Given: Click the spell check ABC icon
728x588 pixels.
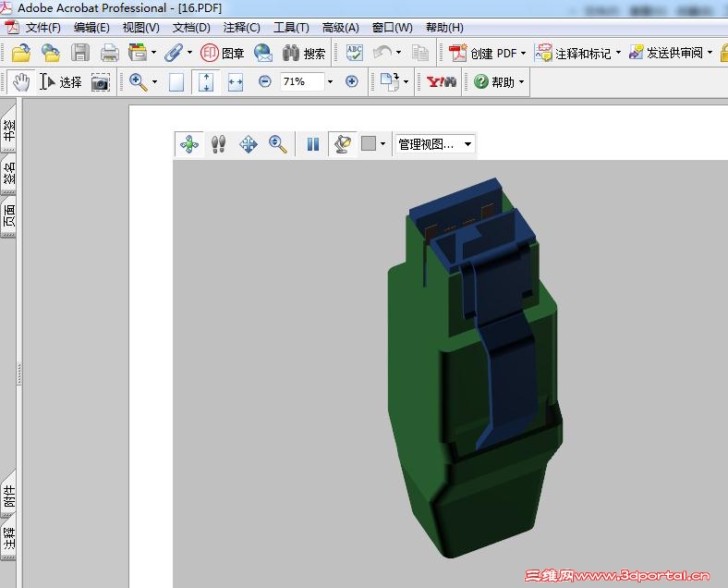Looking at the screenshot, I should tap(354, 53).
